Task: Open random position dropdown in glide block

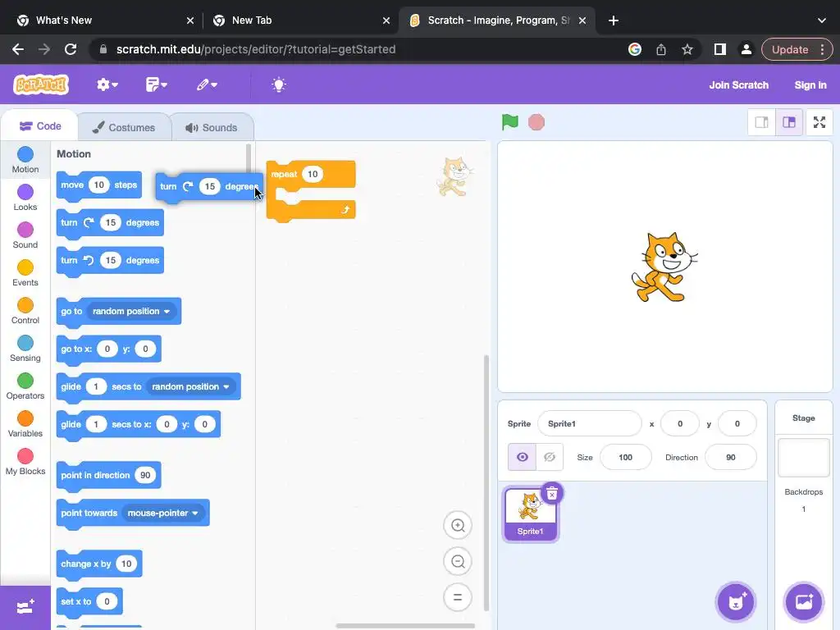Action: coord(190,387)
